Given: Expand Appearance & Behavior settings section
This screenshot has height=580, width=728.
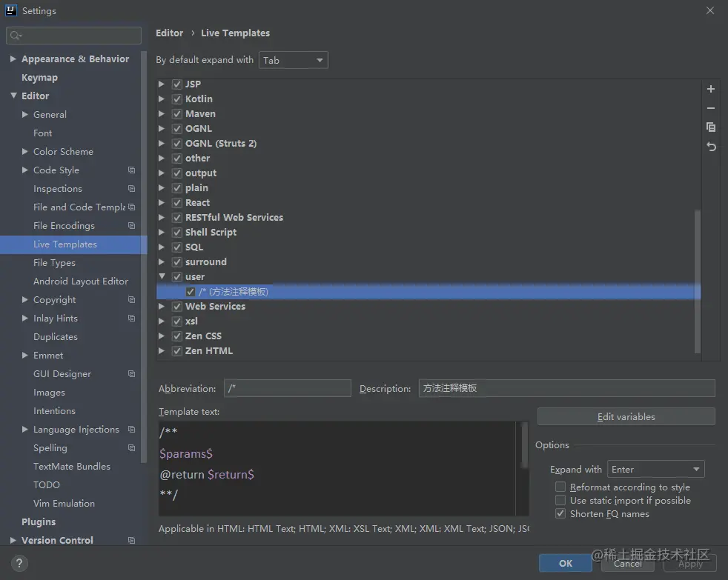Looking at the screenshot, I should click(13, 59).
